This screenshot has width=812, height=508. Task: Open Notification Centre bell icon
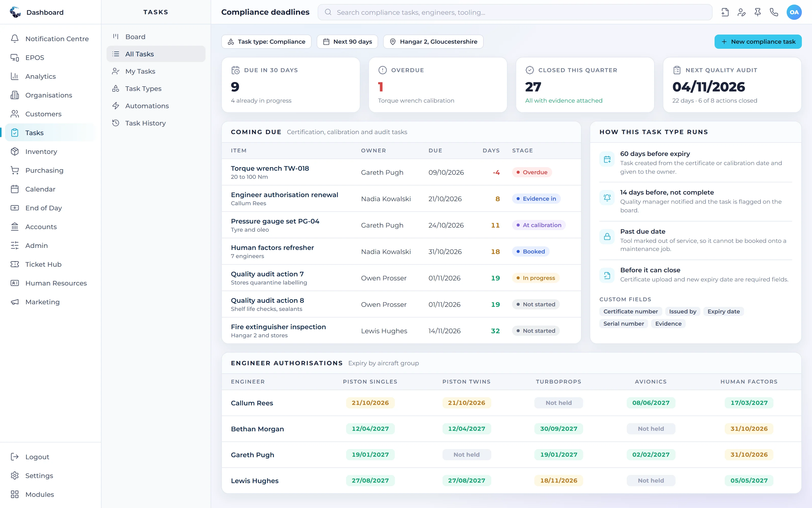point(14,39)
